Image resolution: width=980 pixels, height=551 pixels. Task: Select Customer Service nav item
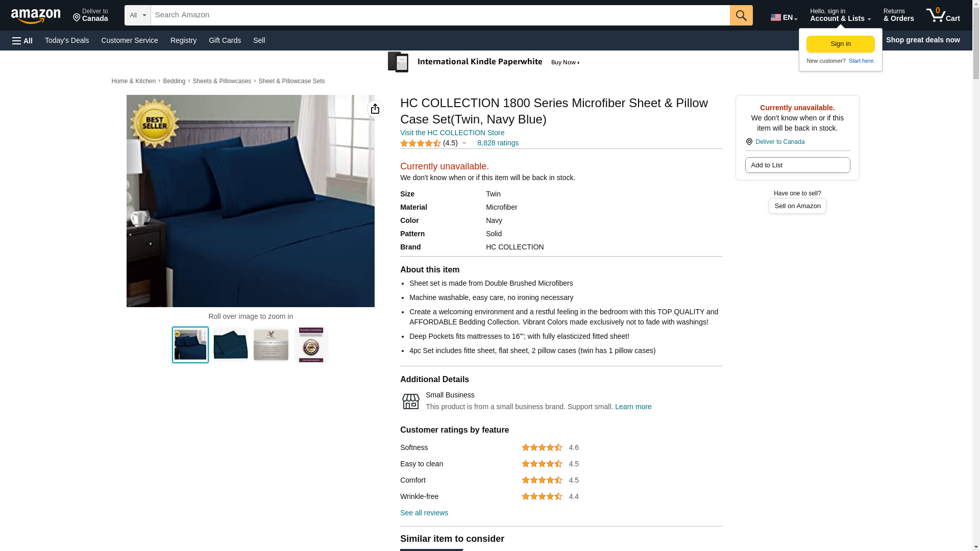[x=130, y=40]
